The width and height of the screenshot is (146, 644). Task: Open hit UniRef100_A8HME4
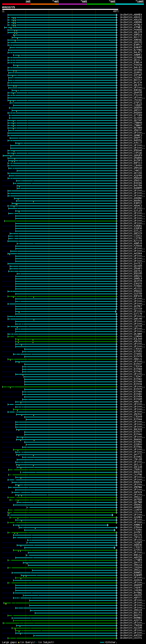[131, 15]
